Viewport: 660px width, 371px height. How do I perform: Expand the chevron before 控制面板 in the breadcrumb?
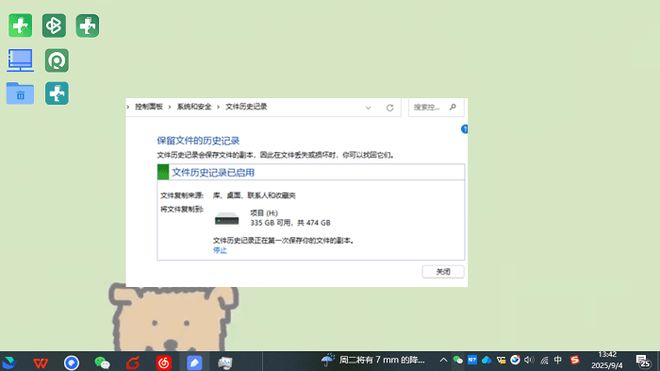pos(128,107)
